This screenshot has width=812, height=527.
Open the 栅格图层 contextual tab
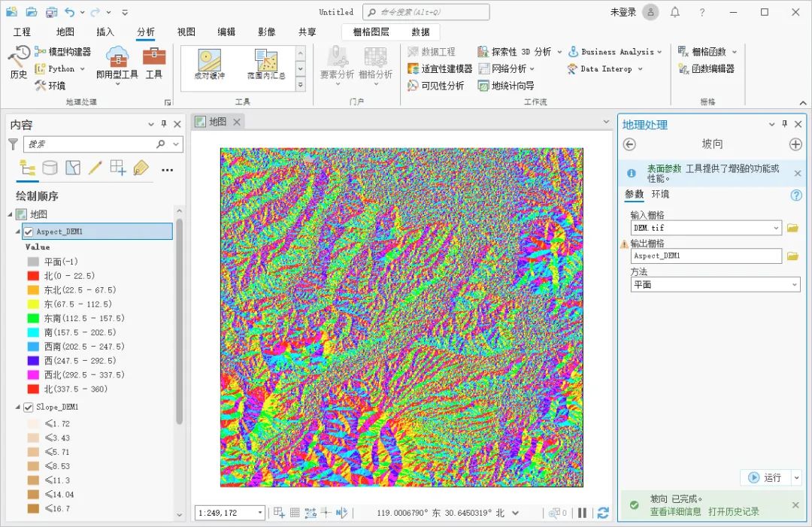[371, 32]
